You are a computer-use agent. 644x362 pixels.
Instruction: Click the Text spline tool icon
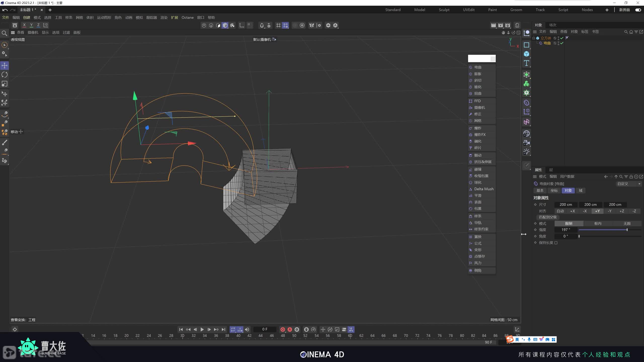tap(526, 63)
